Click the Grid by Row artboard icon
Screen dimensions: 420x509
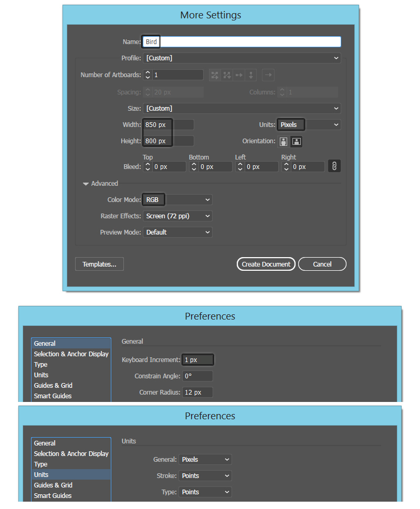(x=215, y=75)
